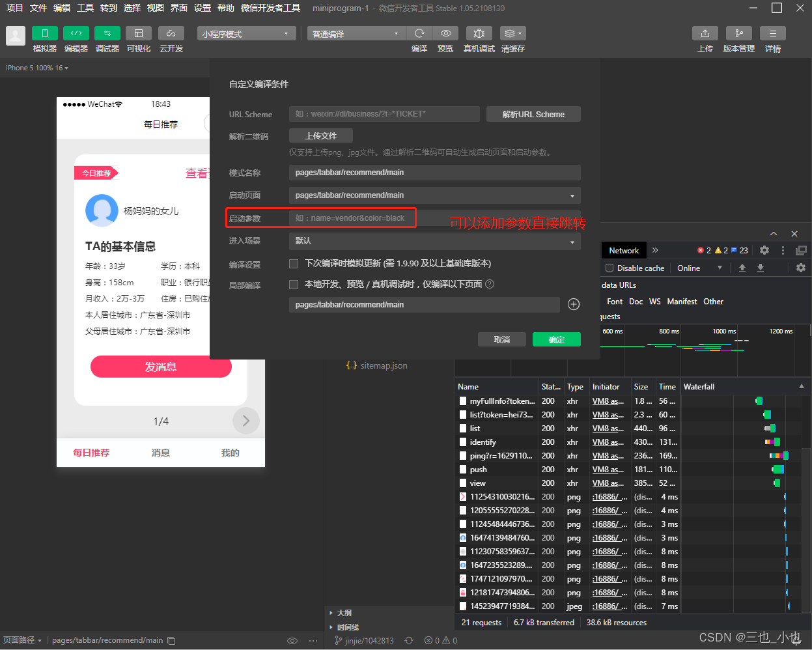Viewport: 812px width, 650px height.
Task: Select the sitemap.json file
Action: (x=378, y=365)
